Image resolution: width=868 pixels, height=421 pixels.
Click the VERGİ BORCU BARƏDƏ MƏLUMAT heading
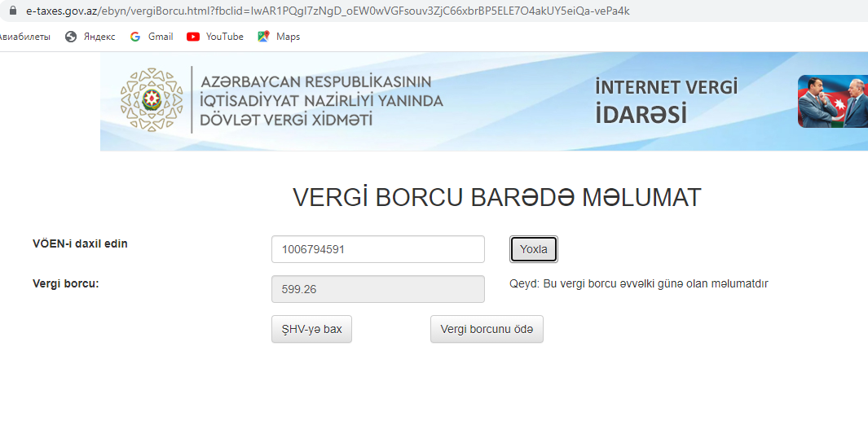click(496, 198)
